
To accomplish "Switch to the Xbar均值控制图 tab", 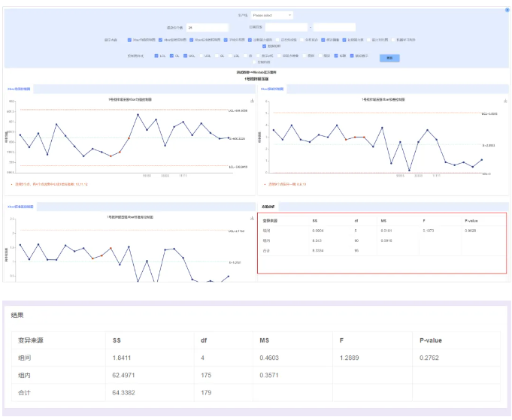I will click(x=19, y=89).
